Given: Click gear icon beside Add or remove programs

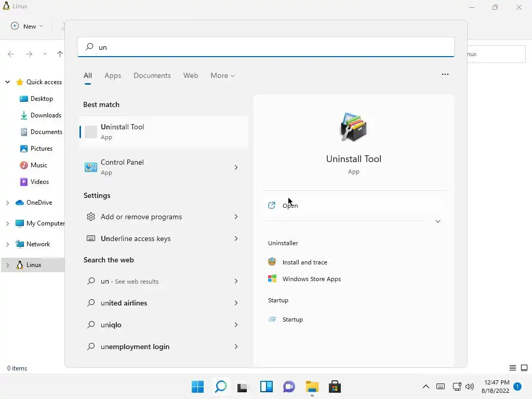Looking at the screenshot, I should [90, 217].
